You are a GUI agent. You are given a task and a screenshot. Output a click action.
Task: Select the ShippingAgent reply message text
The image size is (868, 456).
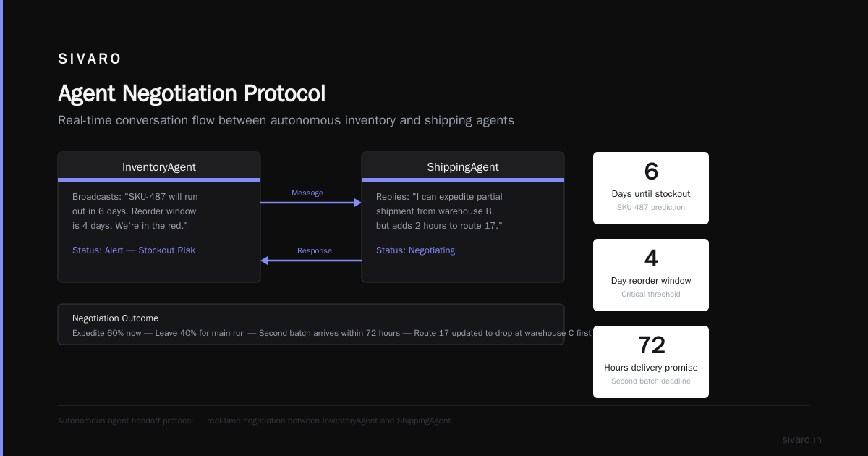pyautogui.click(x=439, y=211)
